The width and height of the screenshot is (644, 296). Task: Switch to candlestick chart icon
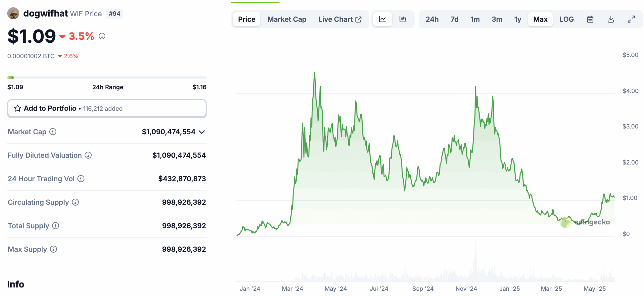click(x=403, y=19)
